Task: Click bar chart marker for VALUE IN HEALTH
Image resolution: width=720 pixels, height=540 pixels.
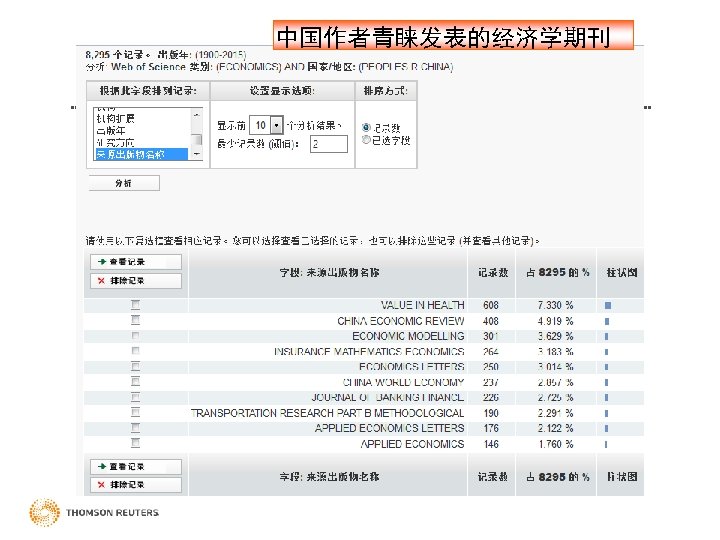Action: click(608, 305)
